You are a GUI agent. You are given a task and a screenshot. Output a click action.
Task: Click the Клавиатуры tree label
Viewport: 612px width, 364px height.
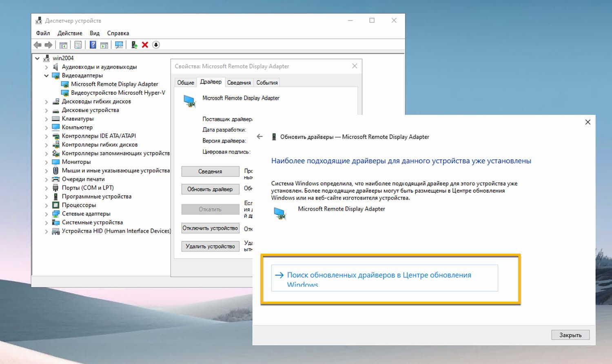pos(78,119)
